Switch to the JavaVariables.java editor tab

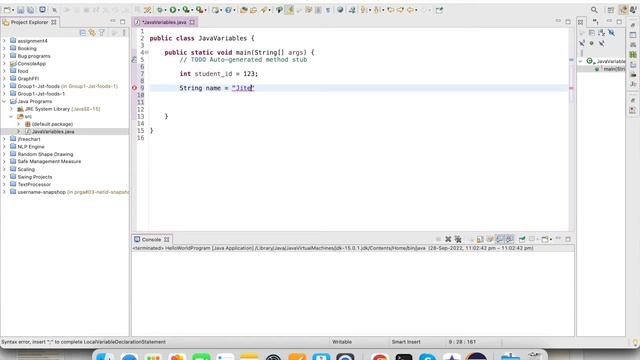tap(164, 22)
